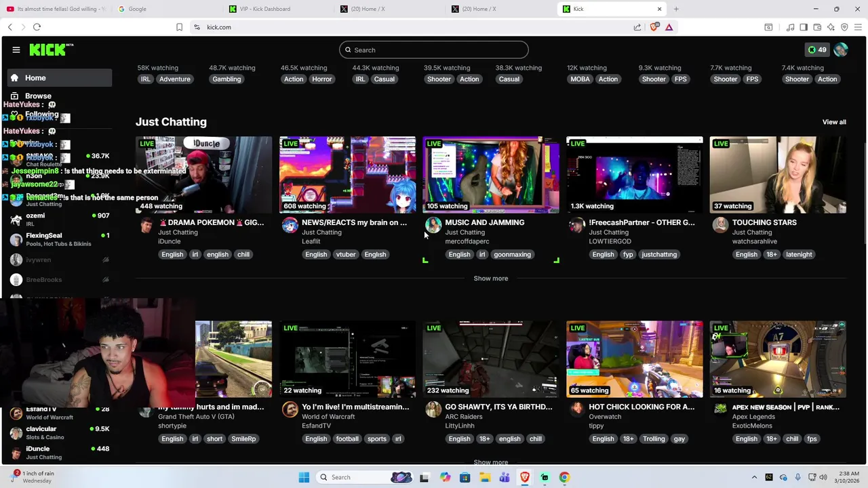Image resolution: width=868 pixels, height=488 pixels.
Task: Open clavicular channel in sidebar
Action: click(x=60, y=432)
